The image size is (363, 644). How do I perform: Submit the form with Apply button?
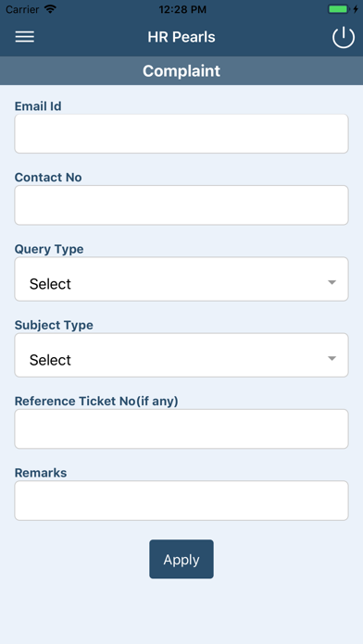coord(181,560)
